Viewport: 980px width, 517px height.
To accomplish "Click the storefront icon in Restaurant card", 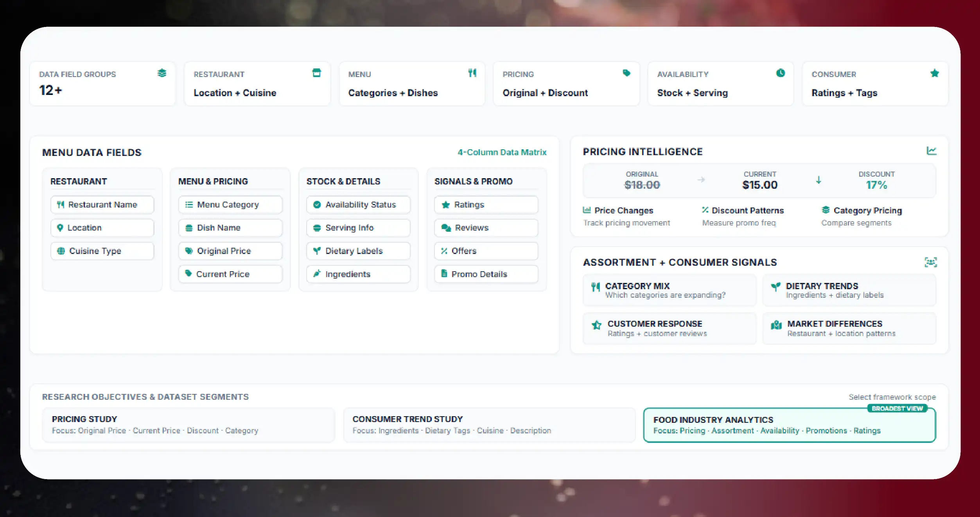I will click(316, 73).
